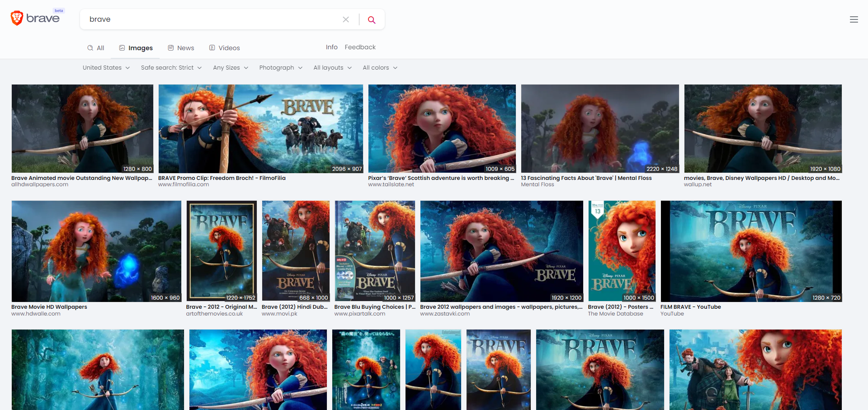Click the wallup.net source text
The width and height of the screenshot is (868, 410).
click(x=698, y=184)
